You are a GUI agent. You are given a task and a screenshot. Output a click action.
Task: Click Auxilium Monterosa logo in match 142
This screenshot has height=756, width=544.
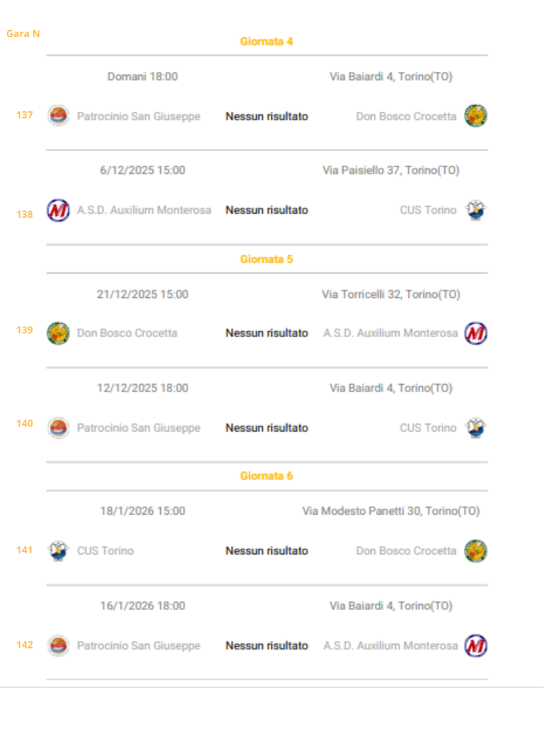tap(475, 646)
